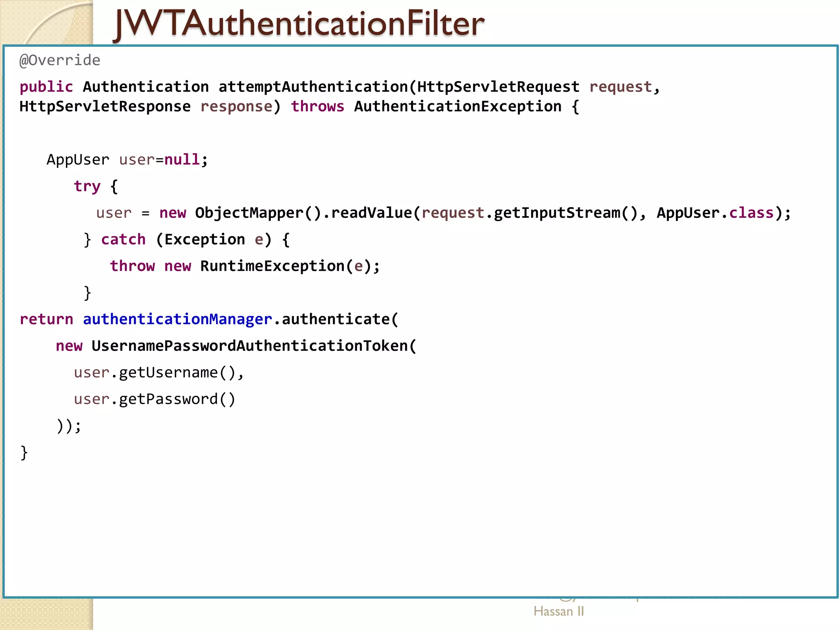This screenshot has height=630, width=840.
Task: Select the @Override annotation line
Action: coord(60,60)
